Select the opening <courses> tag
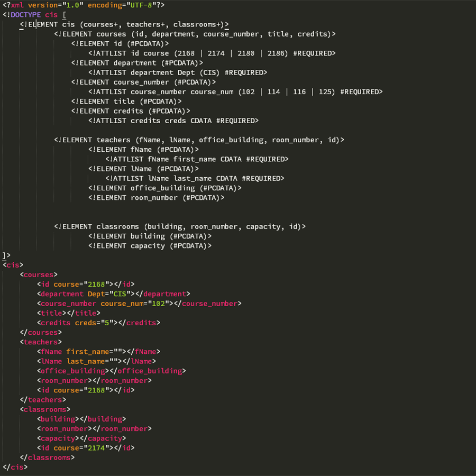This screenshot has width=476, height=476. tap(39, 274)
